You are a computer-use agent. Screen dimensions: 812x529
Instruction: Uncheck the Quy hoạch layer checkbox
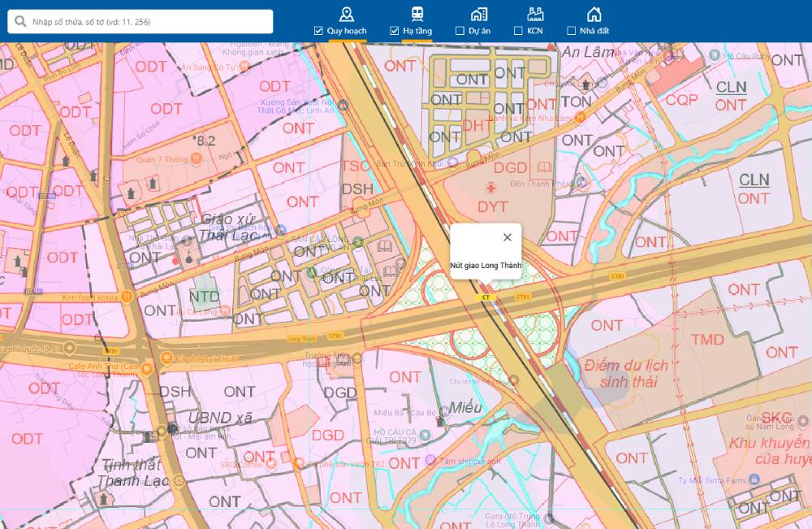318,31
